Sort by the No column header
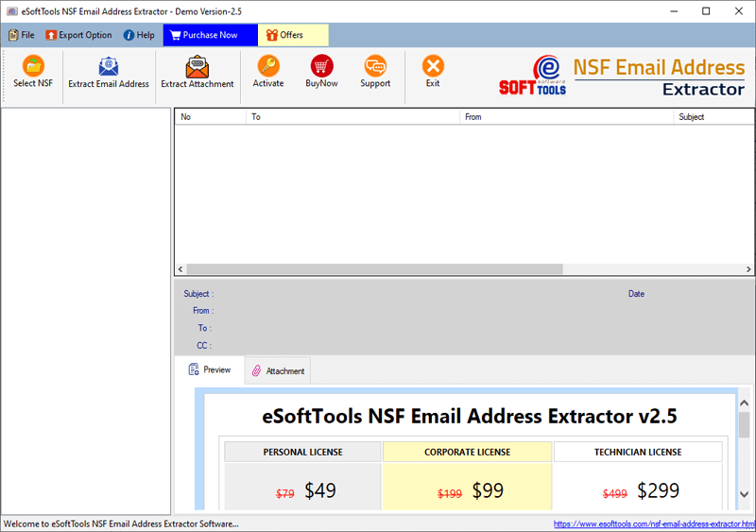The width and height of the screenshot is (756, 532). [210, 117]
